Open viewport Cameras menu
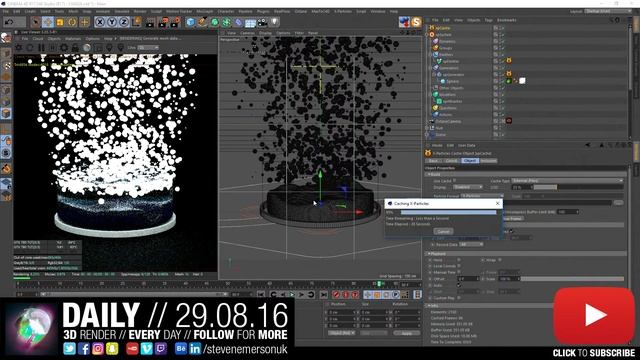The width and height of the screenshot is (640, 360). pyautogui.click(x=247, y=33)
